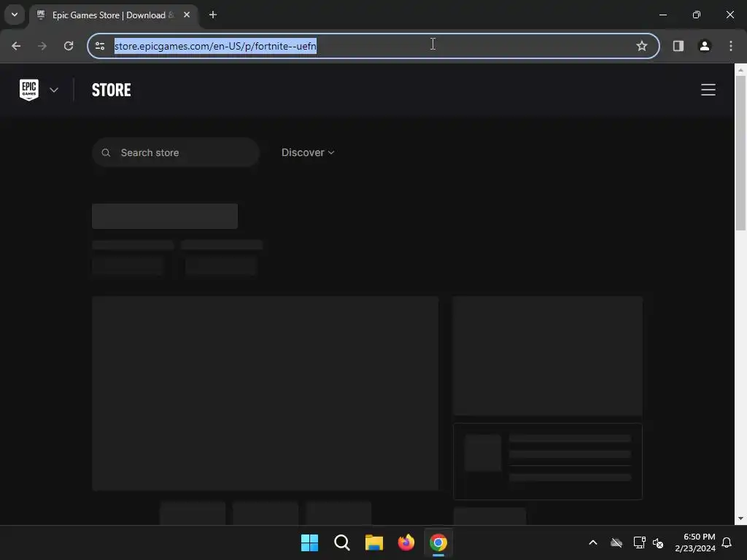Go back with Chrome's back arrow
747x560 pixels.
(x=16, y=46)
